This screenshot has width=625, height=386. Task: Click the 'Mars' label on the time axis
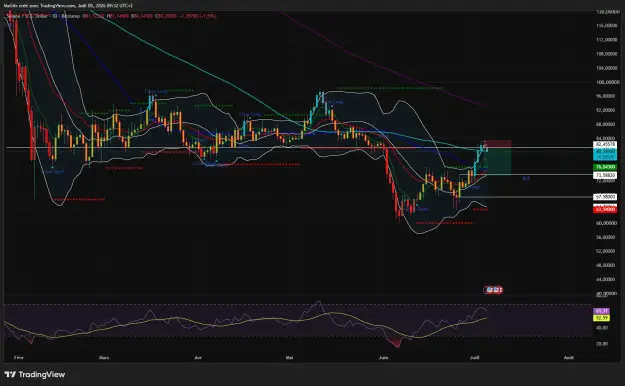[x=104, y=358]
